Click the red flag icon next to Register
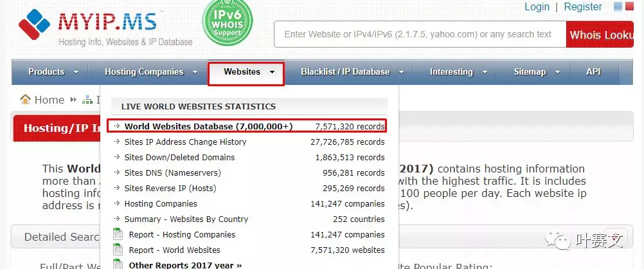Viewport: 644px width, 269px height. pyautogui.click(x=631, y=7)
